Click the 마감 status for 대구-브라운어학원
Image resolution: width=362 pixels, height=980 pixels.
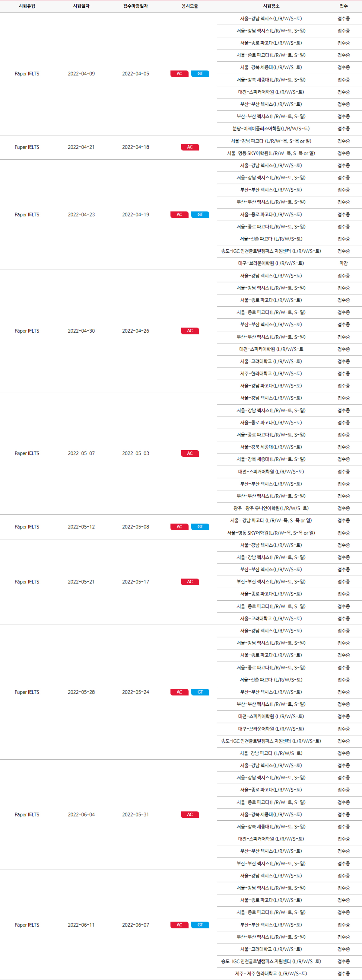coord(343,263)
